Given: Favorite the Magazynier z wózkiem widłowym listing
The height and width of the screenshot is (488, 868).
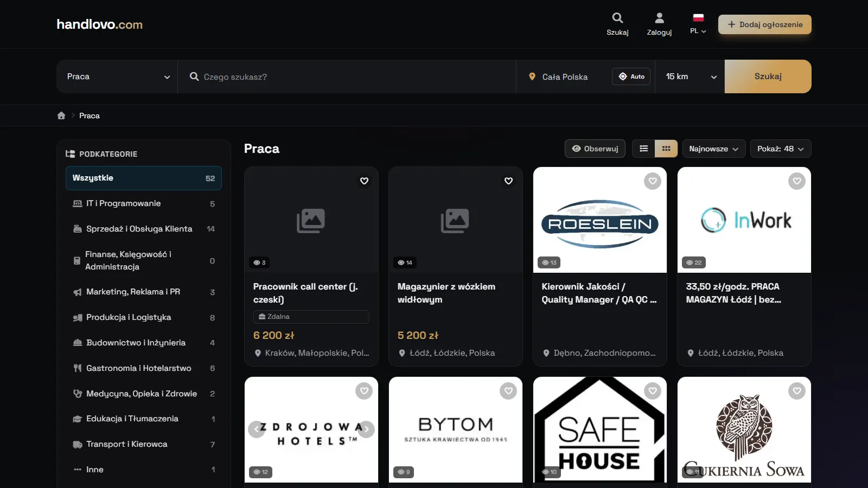Looking at the screenshot, I should (508, 181).
